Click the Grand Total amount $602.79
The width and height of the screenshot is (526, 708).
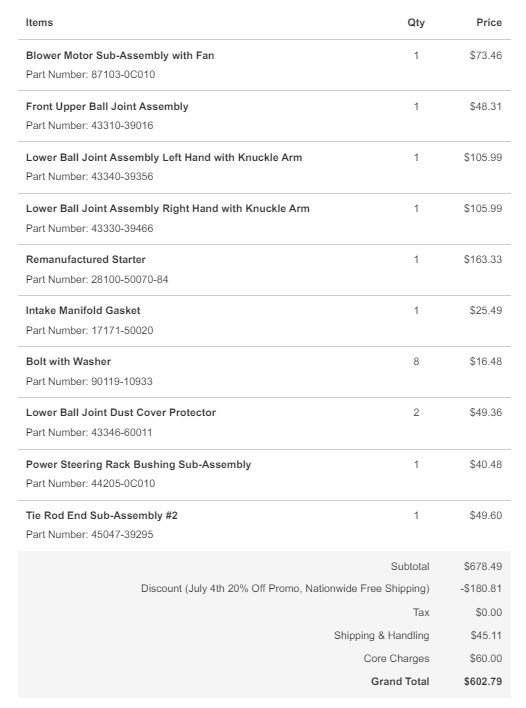[483, 682]
